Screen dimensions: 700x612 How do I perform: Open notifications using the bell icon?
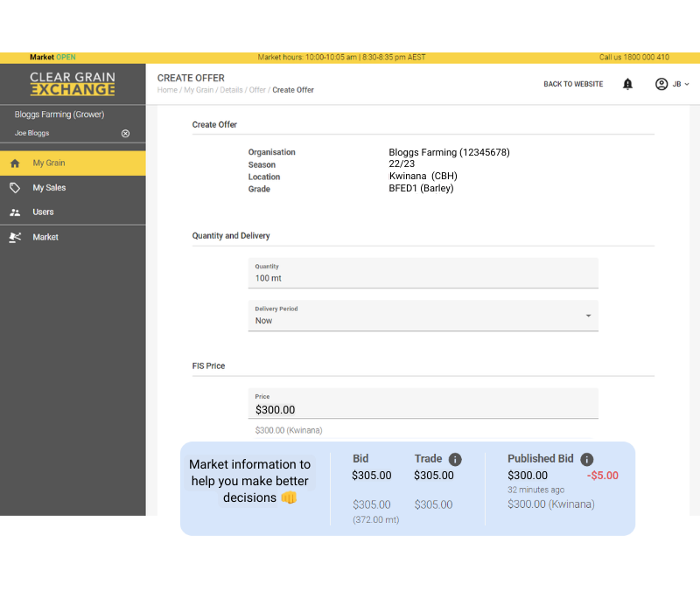point(627,84)
